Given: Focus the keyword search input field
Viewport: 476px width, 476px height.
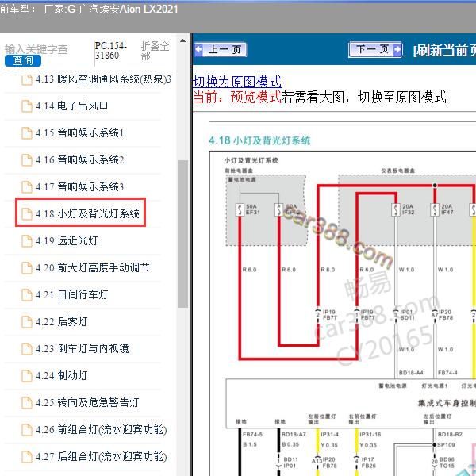Looking at the screenshot, I should (x=36, y=49).
